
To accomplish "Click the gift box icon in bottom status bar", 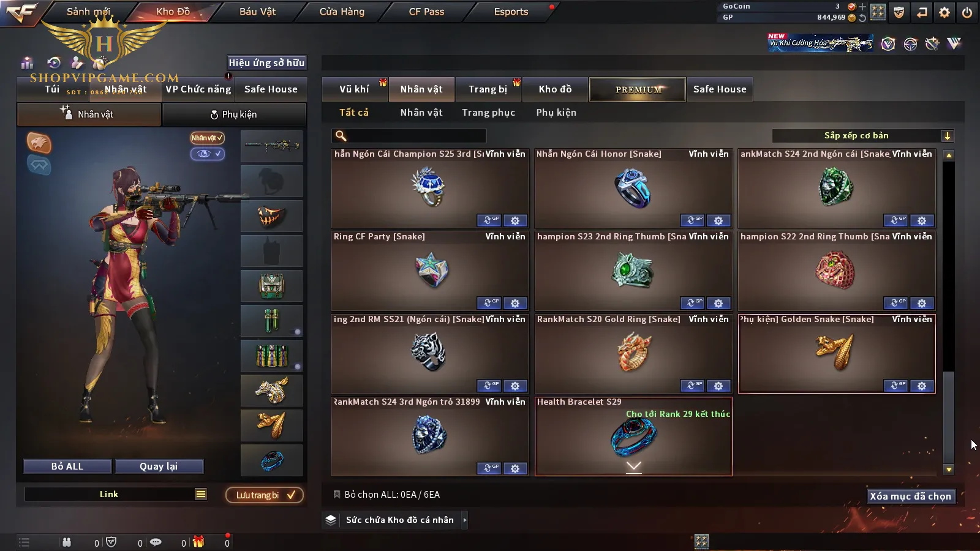I will coord(198,542).
